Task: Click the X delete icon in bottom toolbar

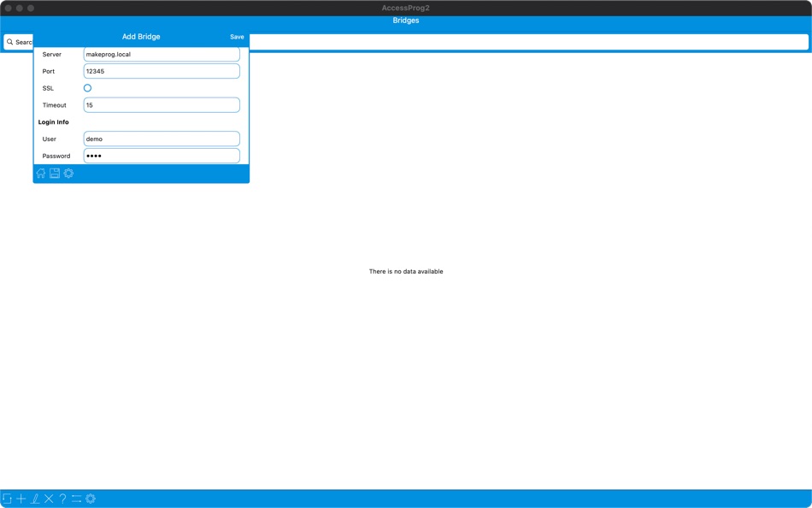Action: pyautogui.click(x=49, y=499)
